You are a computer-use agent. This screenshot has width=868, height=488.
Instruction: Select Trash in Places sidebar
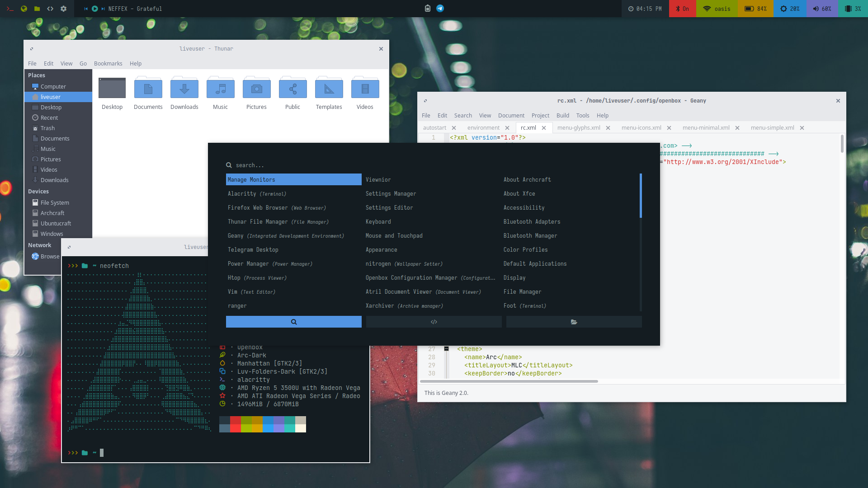[x=47, y=128]
